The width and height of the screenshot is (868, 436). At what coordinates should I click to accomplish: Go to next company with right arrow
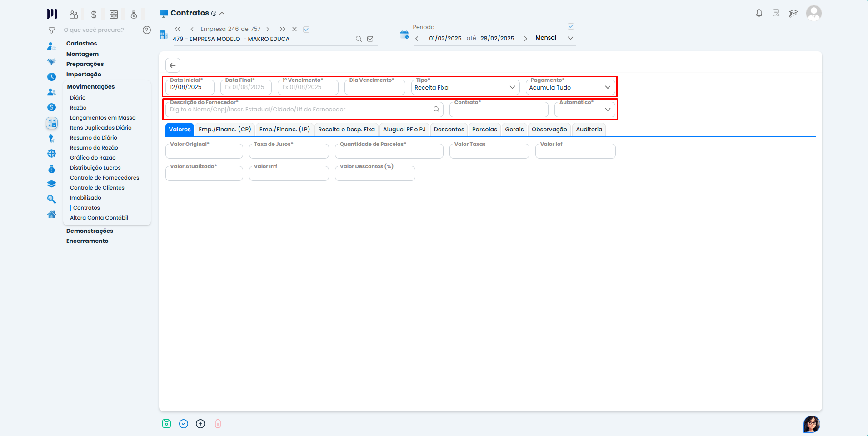[x=268, y=29]
